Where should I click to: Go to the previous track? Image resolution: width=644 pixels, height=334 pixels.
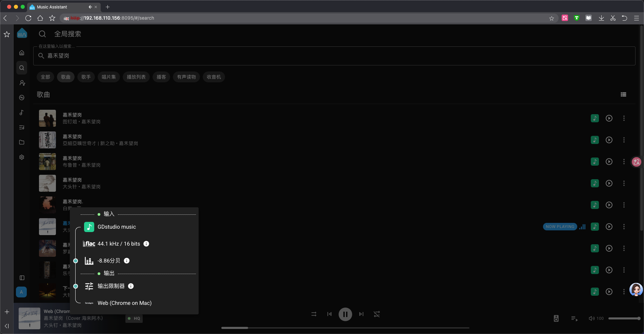(x=329, y=314)
